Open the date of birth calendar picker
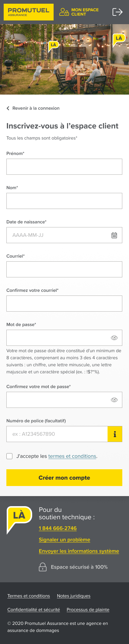Viewport: 129px width, 644px height. pyautogui.click(x=114, y=235)
